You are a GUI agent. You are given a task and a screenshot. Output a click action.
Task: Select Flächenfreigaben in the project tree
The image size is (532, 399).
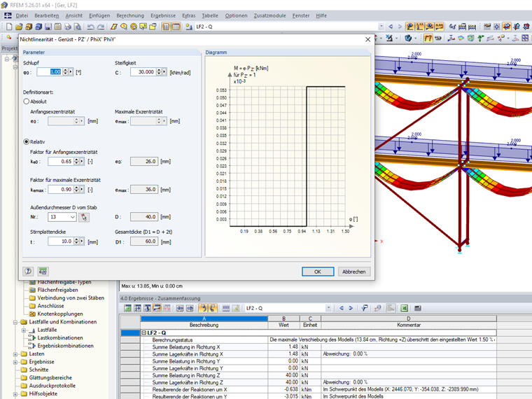[x=57, y=290]
